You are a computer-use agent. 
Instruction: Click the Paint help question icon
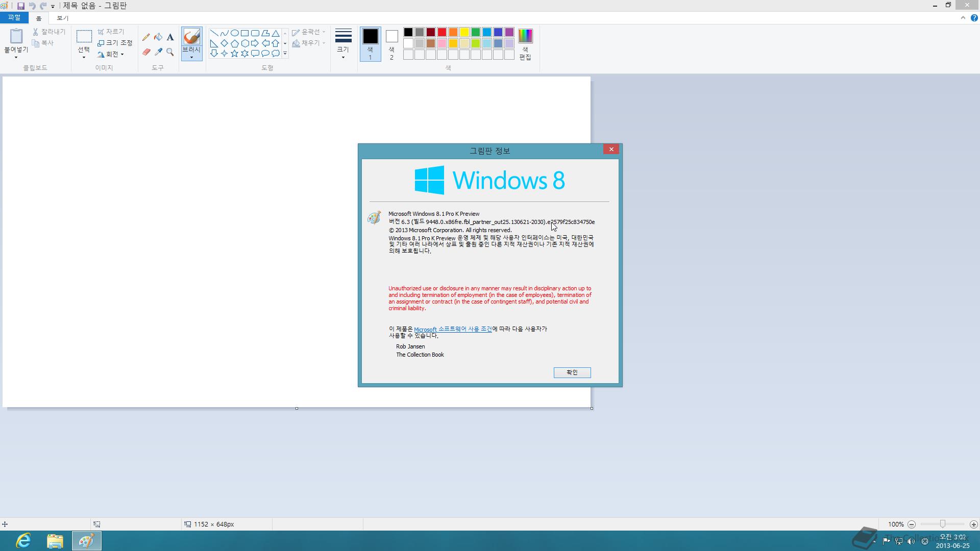pyautogui.click(x=974, y=18)
